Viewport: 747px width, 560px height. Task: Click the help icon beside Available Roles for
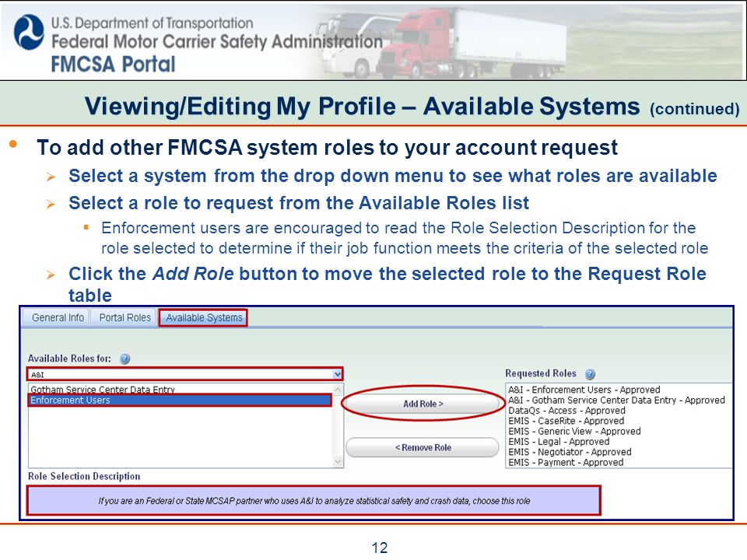(x=124, y=359)
